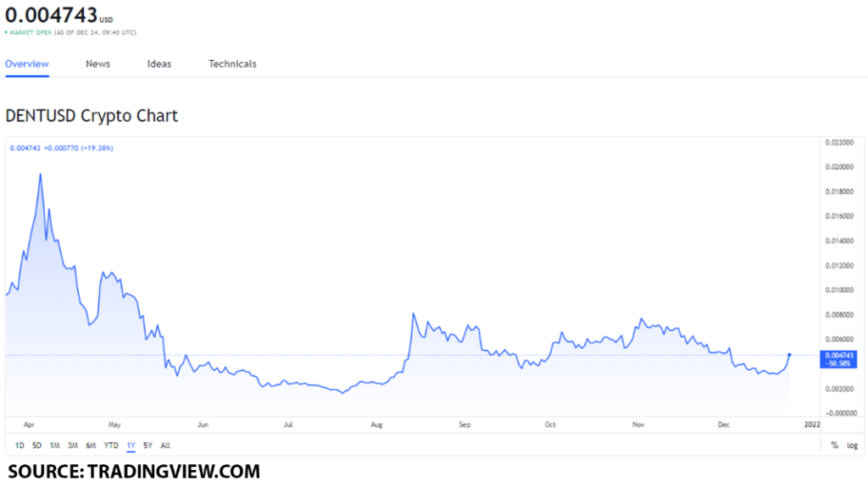Screen dimensions: 868x487
Task: Click the 0.018000 price axis label
Action: 839,192
